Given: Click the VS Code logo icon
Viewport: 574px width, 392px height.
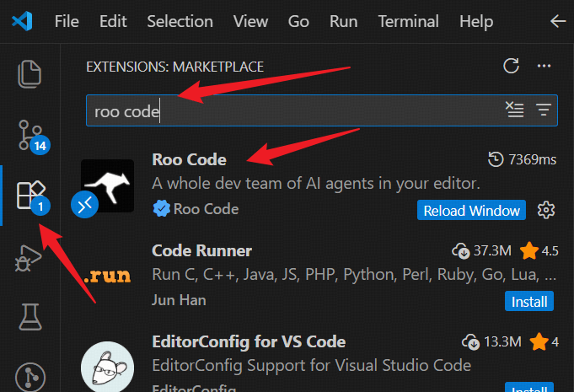Looking at the screenshot, I should tap(23, 21).
